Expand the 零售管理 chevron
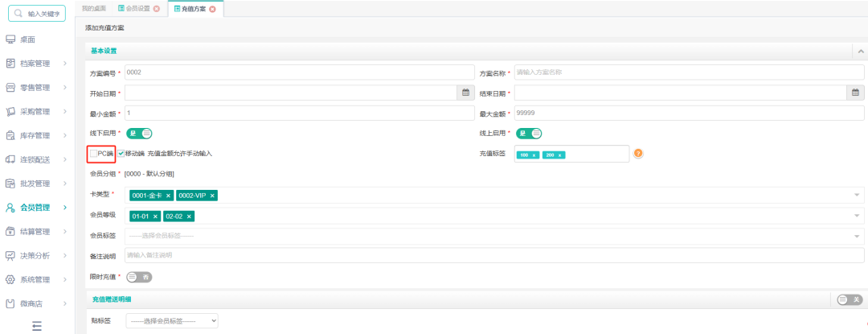Image resolution: width=868 pixels, height=334 pixels. [65, 88]
